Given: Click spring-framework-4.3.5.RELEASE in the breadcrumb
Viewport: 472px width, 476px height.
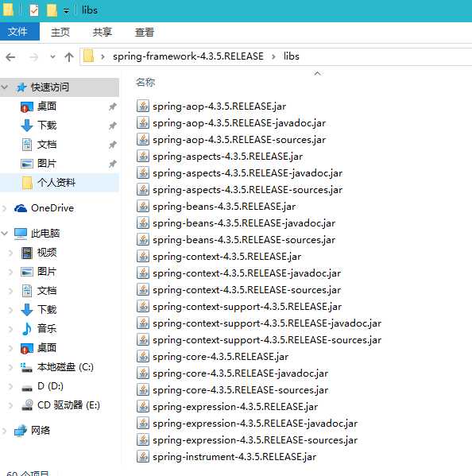Looking at the screenshot, I should (188, 56).
